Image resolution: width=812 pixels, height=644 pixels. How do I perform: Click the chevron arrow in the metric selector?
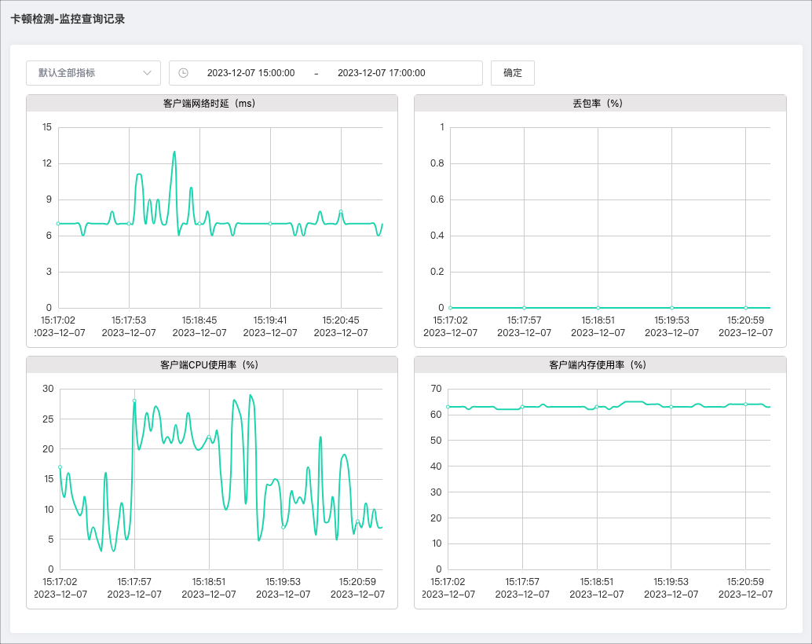pyautogui.click(x=147, y=73)
